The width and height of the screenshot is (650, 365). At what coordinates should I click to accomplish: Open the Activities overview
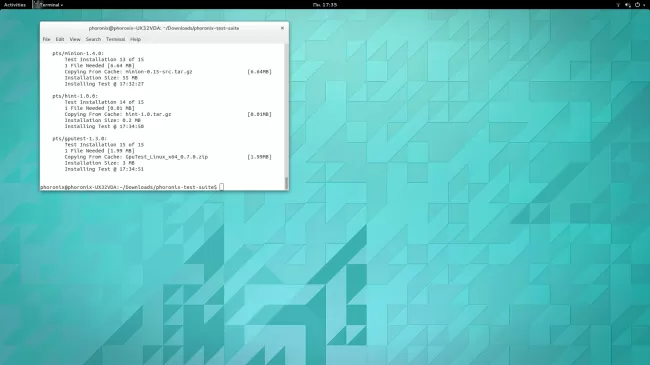pyautogui.click(x=15, y=5)
